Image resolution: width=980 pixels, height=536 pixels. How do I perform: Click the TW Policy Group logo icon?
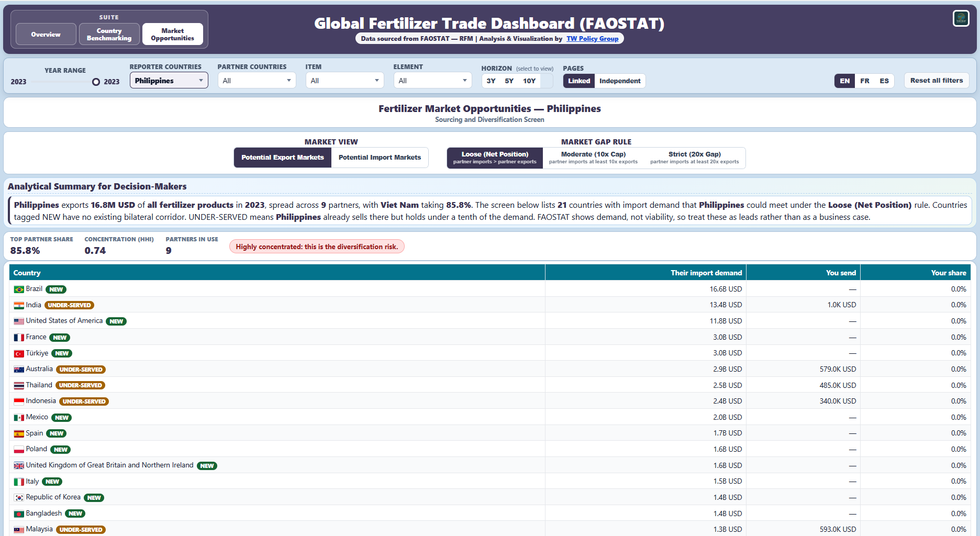click(961, 18)
